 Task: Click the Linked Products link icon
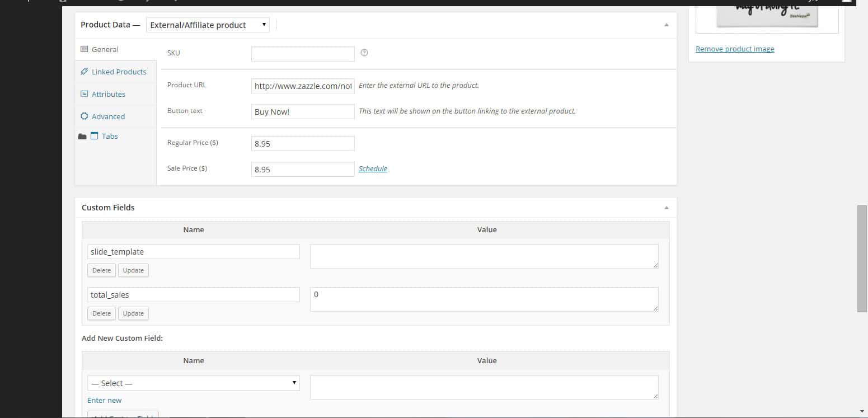tap(85, 72)
